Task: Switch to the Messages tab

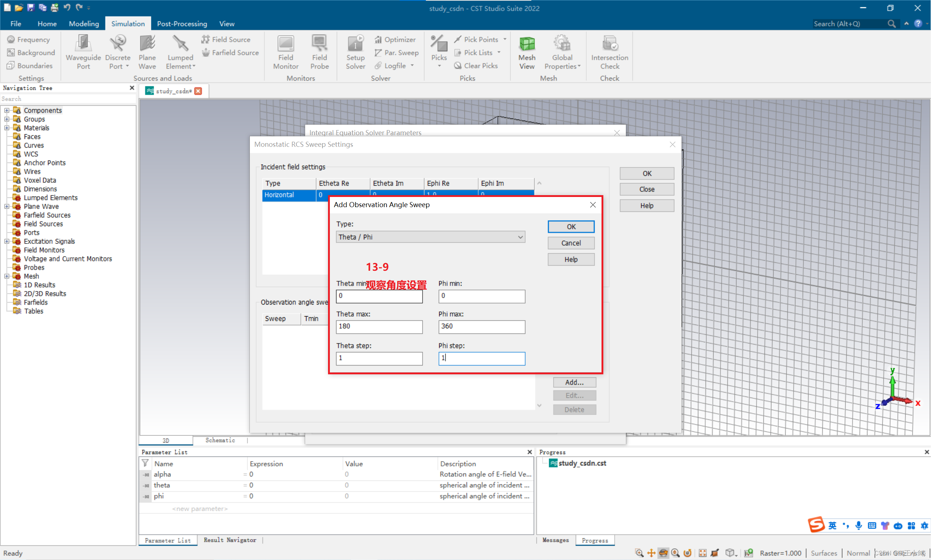Action: 555,540
